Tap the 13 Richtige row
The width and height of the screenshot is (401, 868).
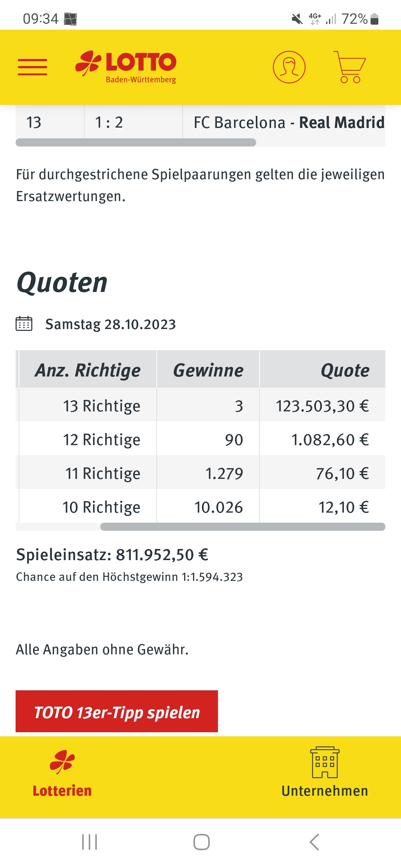(x=200, y=405)
